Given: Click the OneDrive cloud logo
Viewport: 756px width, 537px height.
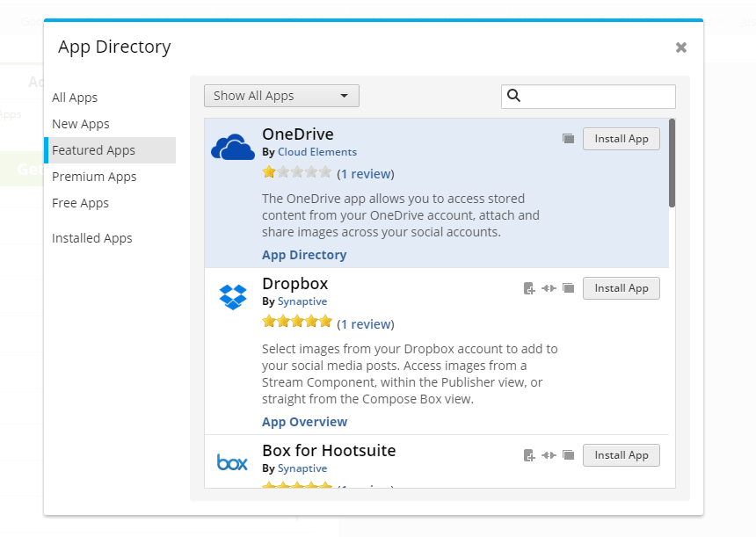Looking at the screenshot, I should click(x=233, y=147).
